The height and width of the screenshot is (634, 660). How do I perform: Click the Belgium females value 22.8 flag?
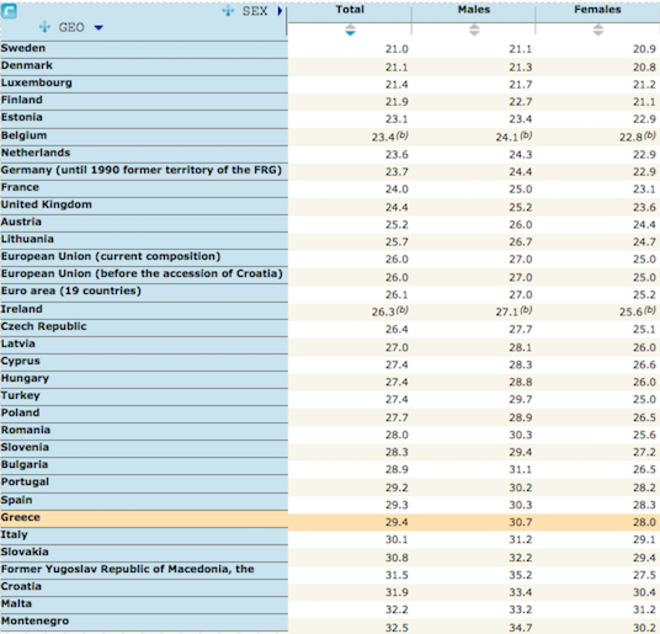[x=650, y=134]
